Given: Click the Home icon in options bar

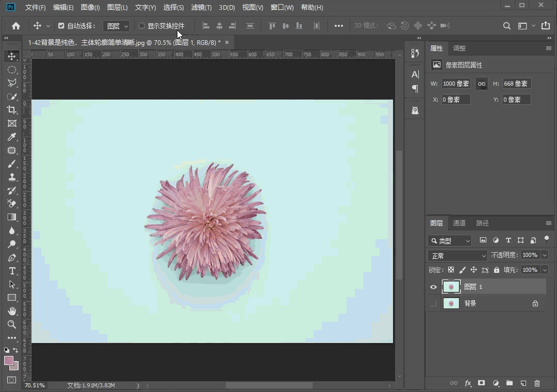Looking at the screenshot, I should (15, 26).
